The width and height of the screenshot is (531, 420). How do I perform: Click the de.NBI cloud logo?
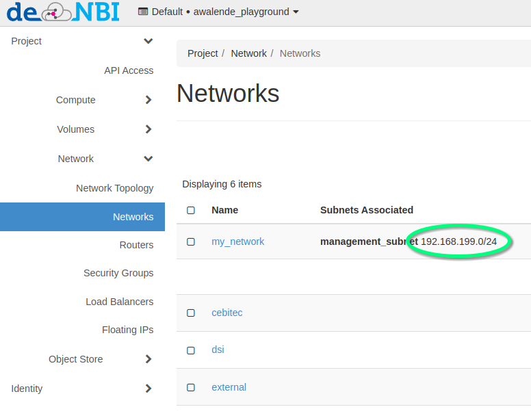coord(63,12)
